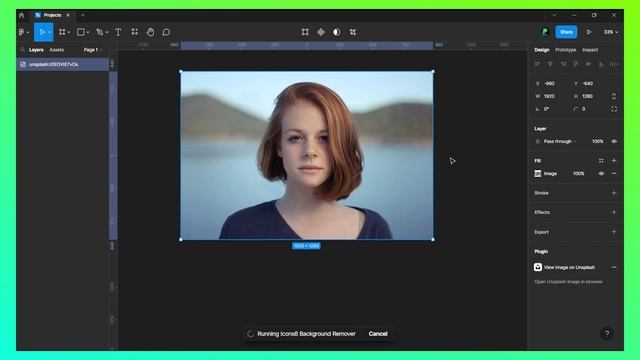Select the Rectangle shape tool
The image size is (640, 360).
[x=81, y=32]
